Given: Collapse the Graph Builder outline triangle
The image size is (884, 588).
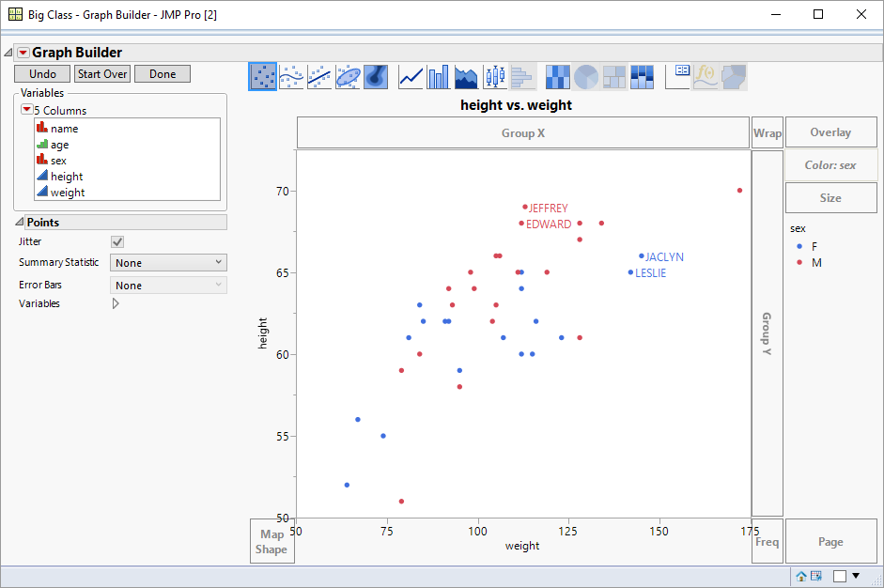Looking at the screenshot, I should (x=8, y=53).
